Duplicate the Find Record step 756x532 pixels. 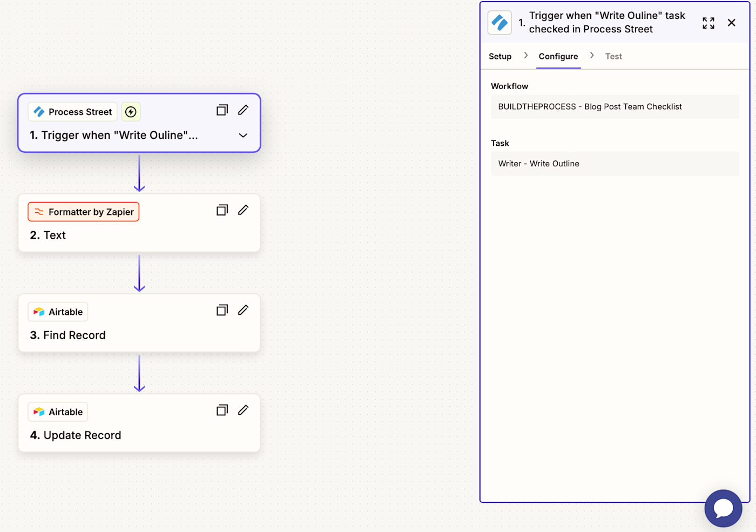[222, 310]
